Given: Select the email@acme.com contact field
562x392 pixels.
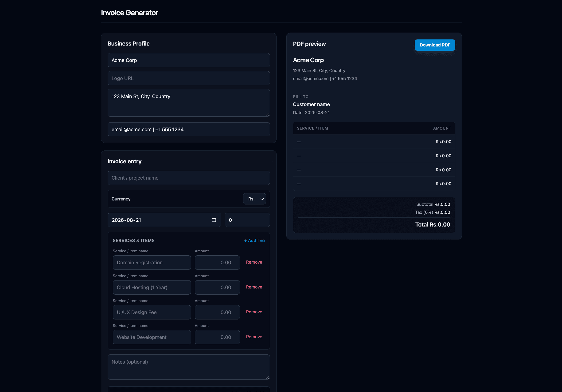Looking at the screenshot, I should 188,129.
